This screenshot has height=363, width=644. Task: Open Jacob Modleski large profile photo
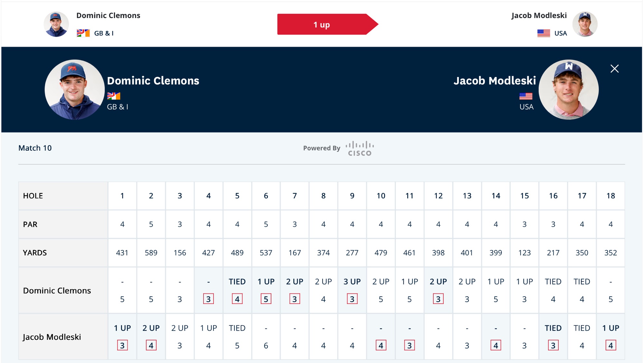pos(569,90)
